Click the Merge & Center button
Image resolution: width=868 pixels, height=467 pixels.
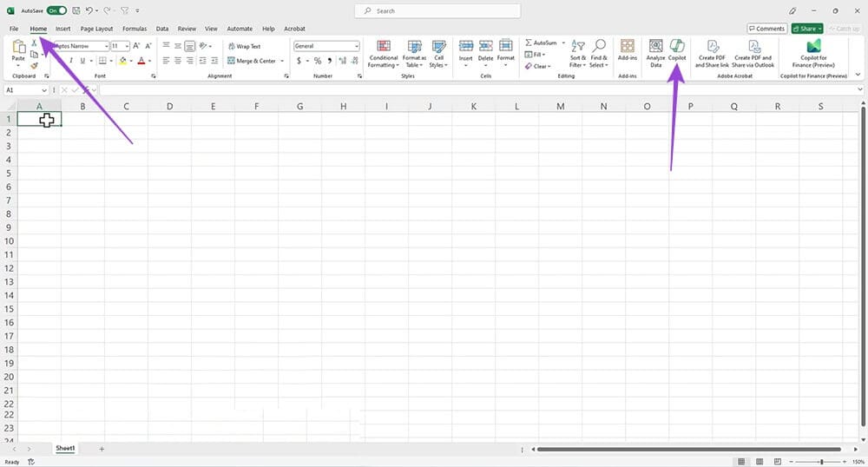252,61
